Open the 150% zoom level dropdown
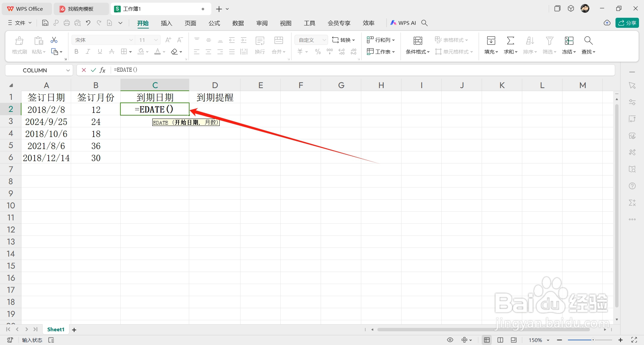 539,340
